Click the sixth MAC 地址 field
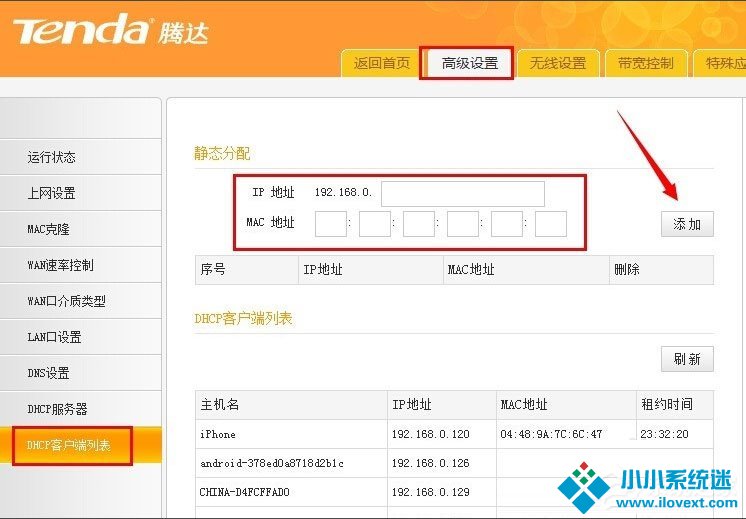Image resolution: width=746 pixels, height=519 pixels. pyautogui.click(x=551, y=224)
